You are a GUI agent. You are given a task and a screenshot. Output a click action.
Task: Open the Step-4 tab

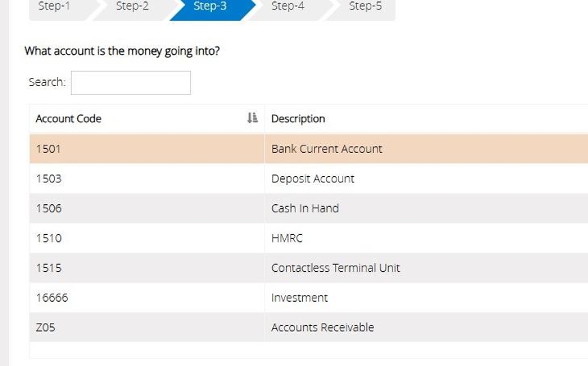(x=288, y=7)
